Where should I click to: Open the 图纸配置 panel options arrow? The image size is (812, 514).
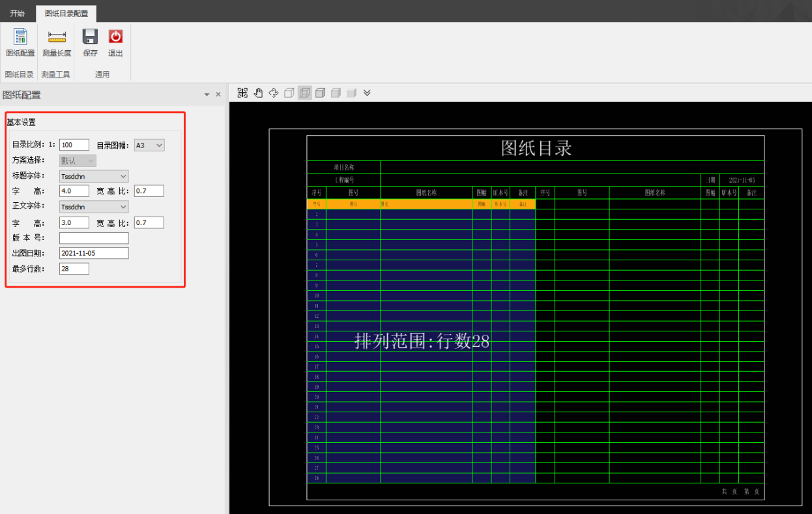[207, 95]
